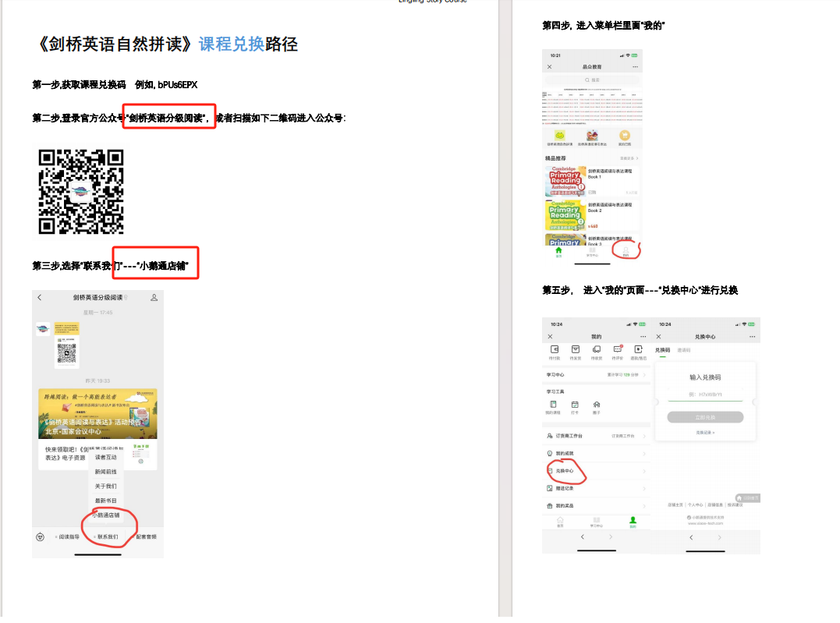Select the 邀请码 tab
Viewport: 840px width, 623px height.
pyautogui.click(x=684, y=350)
